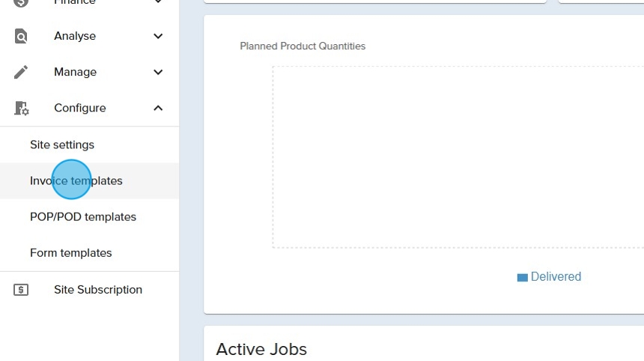This screenshot has height=361, width=644.
Task: Click the Site Subscription dollar icon
Action: pyautogui.click(x=21, y=290)
